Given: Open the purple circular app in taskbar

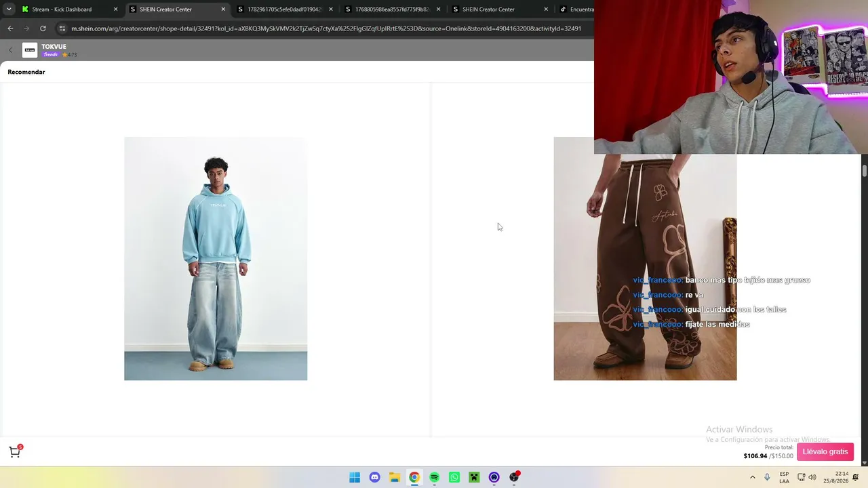Looking at the screenshot, I should pyautogui.click(x=494, y=477).
